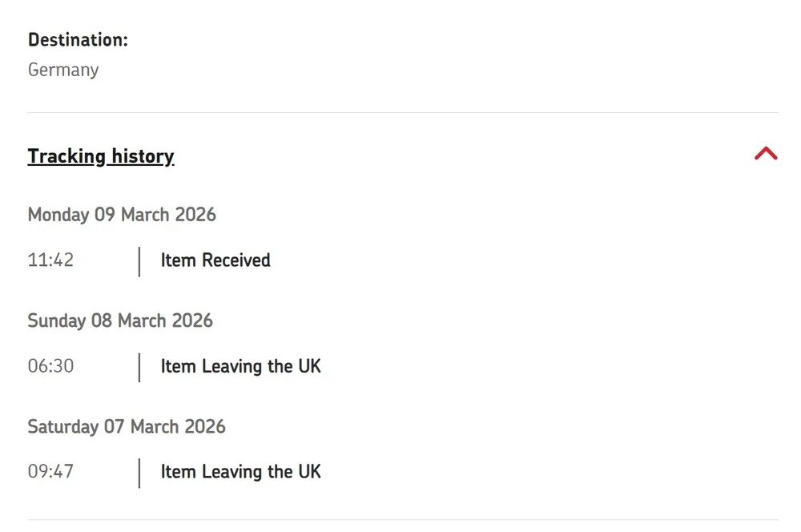Click the Item Received status

pyautogui.click(x=215, y=260)
